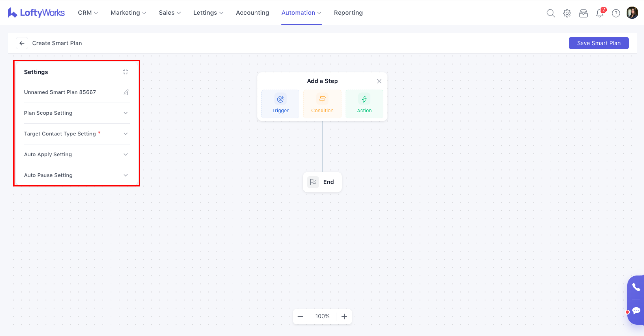
Task: Expand Target Contact Type Setting
Action: pos(126,134)
